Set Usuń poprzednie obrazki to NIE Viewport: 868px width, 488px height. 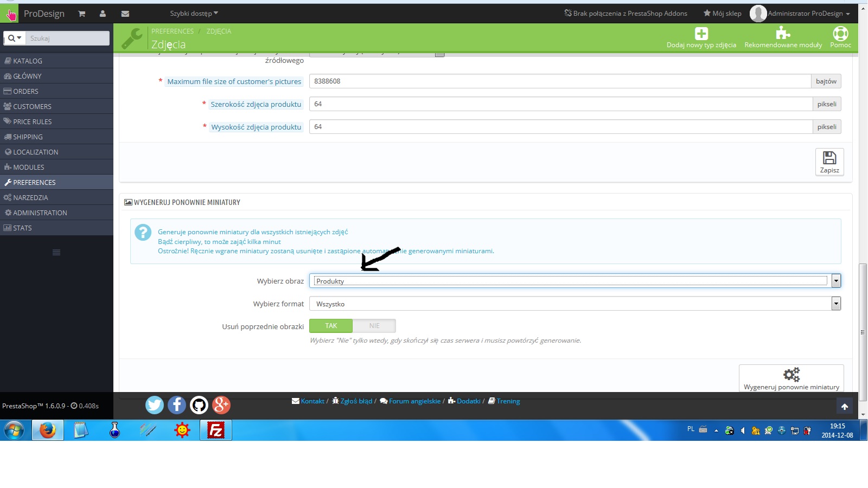coord(374,326)
